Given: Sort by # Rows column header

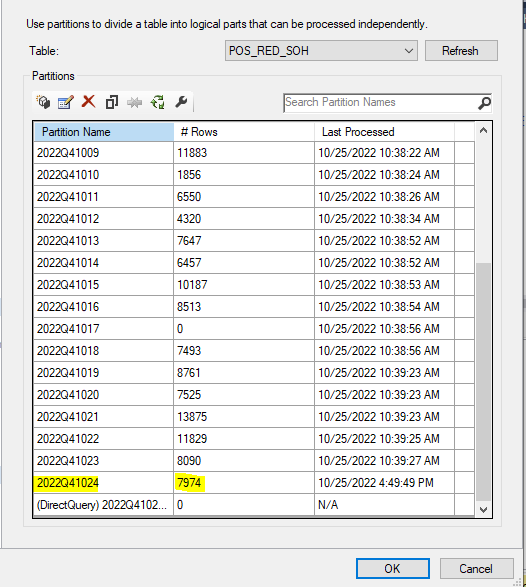Looking at the screenshot, I should (244, 132).
